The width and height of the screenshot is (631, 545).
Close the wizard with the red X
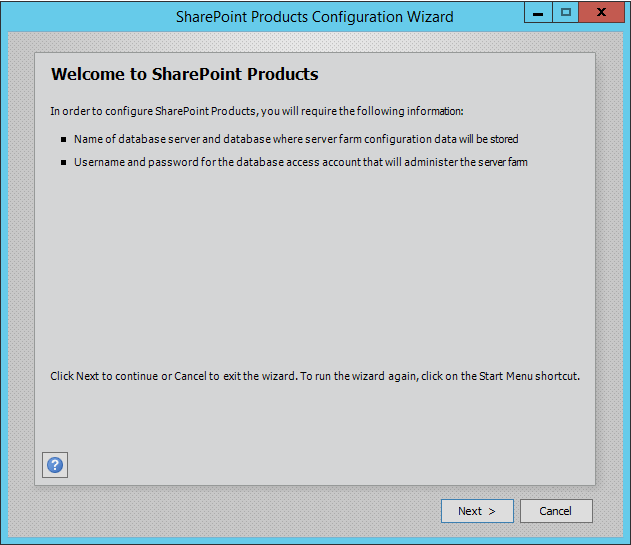603,13
